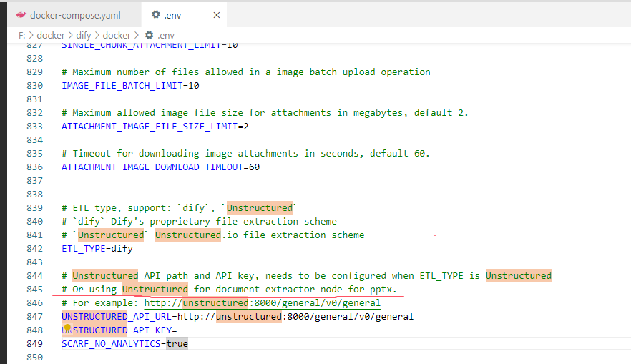The width and height of the screenshot is (631, 364).
Task: Open the F: drive breadcrumb
Action: [21, 34]
